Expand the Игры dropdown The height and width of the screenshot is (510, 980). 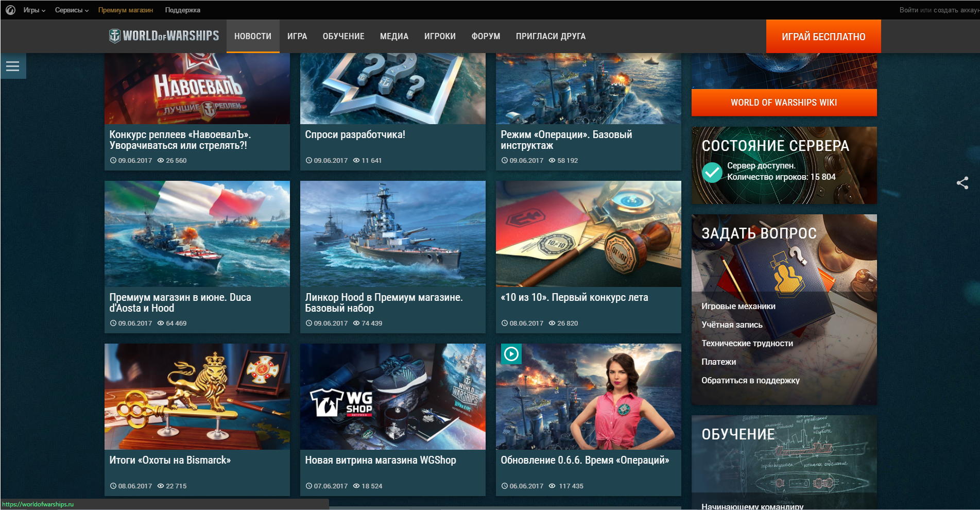coord(34,10)
